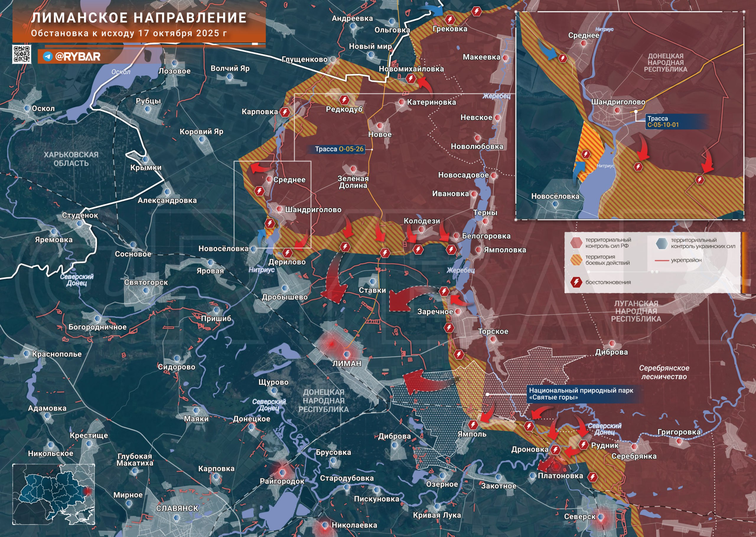Viewport: 756px width, 537px height.
Task: Click the clash icon next to Дроновка
Action: tap(555, 450)
